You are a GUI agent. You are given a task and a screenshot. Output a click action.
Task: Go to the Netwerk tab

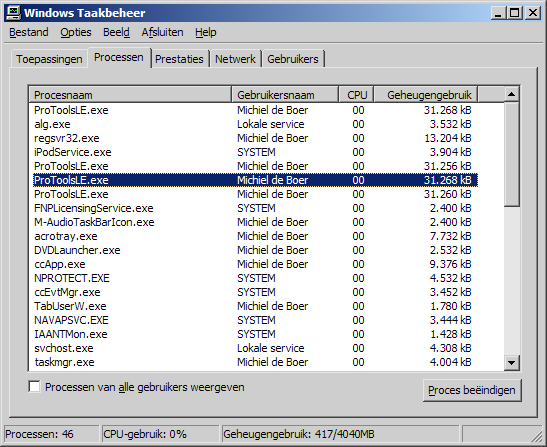point(235,59)
